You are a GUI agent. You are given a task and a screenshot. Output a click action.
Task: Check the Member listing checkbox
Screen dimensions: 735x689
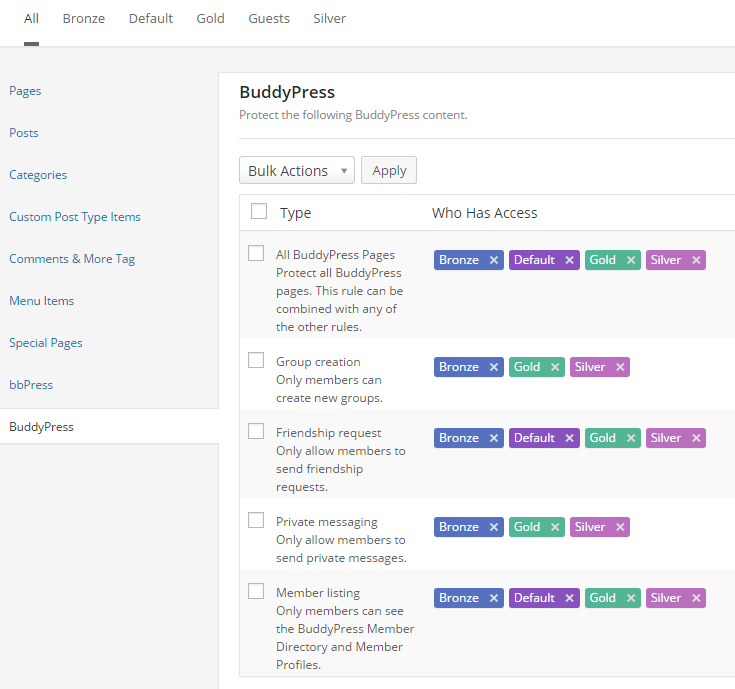(256, 591)
